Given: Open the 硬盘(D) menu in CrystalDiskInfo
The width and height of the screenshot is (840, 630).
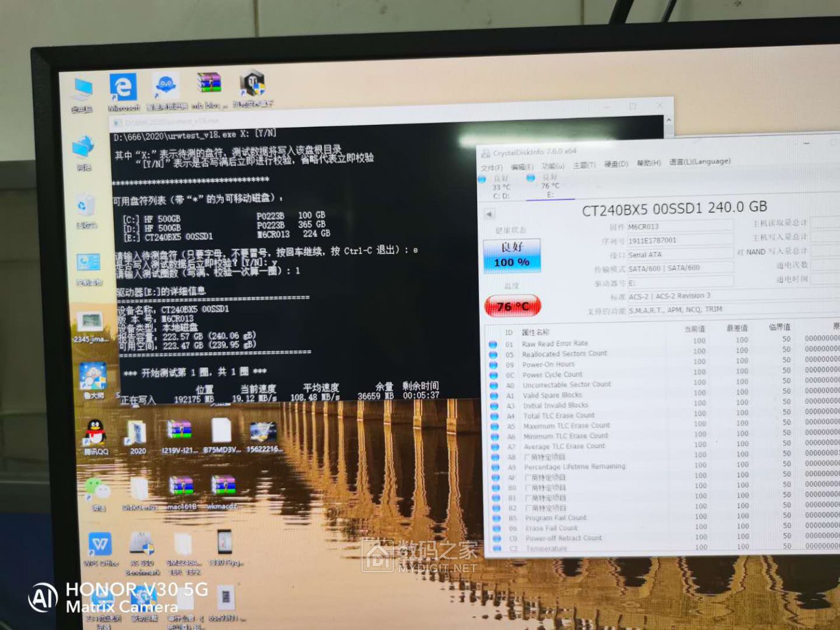Looking at the screenshot, I should point(616,164).
